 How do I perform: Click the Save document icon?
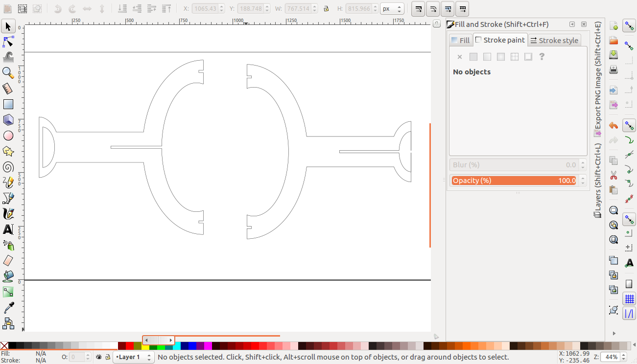tap(613, 55)
